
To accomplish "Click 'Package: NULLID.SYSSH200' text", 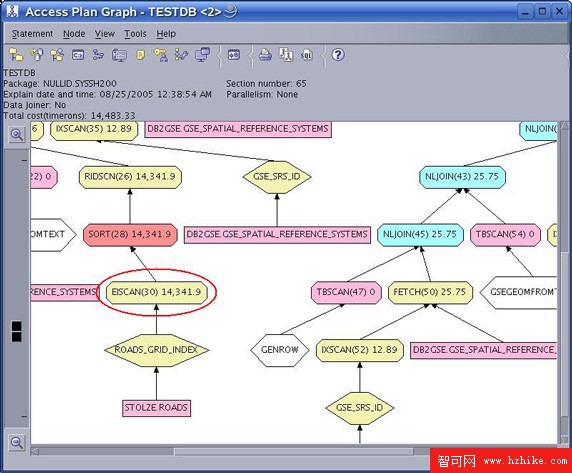I will pos(60,84).
